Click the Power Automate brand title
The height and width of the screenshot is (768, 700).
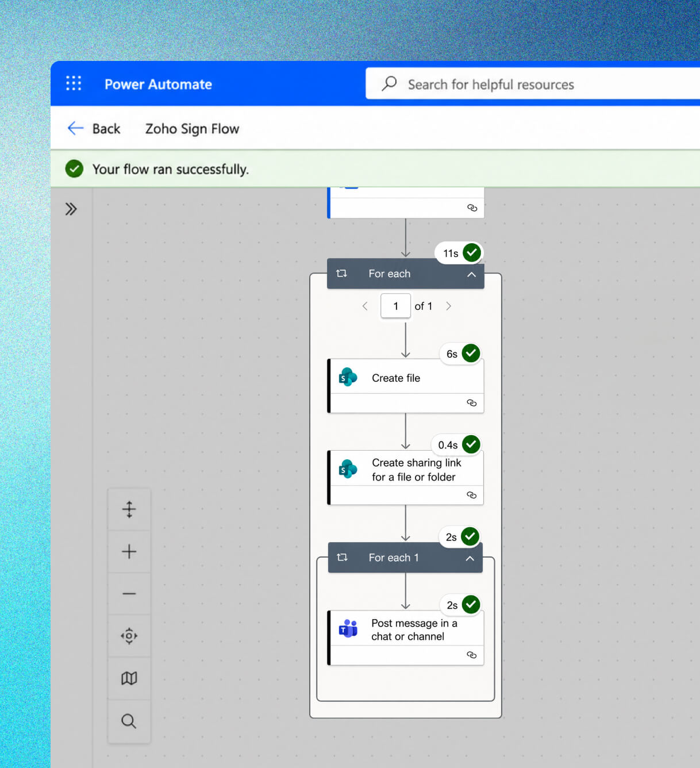coord(158,84)
